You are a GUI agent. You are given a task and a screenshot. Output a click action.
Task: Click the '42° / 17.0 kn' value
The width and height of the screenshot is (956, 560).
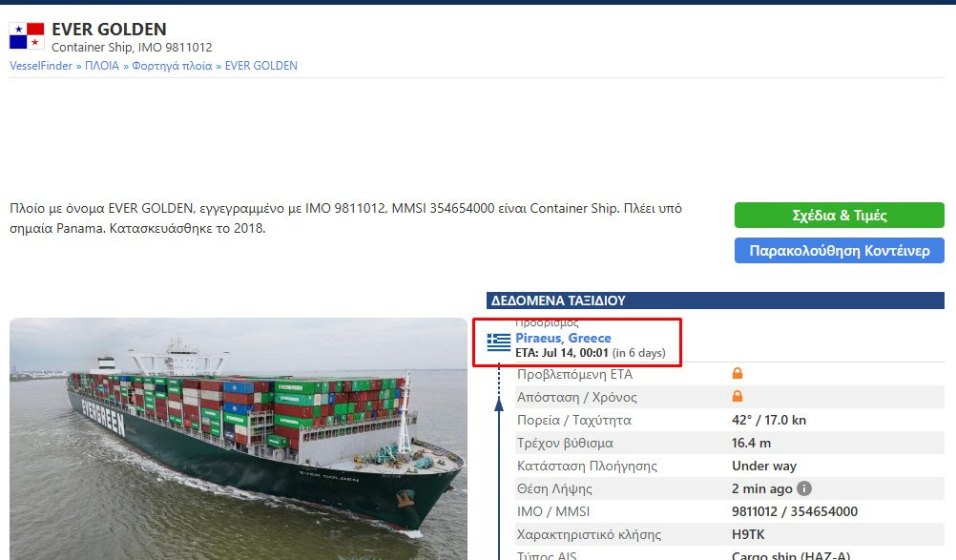(769, 420)
